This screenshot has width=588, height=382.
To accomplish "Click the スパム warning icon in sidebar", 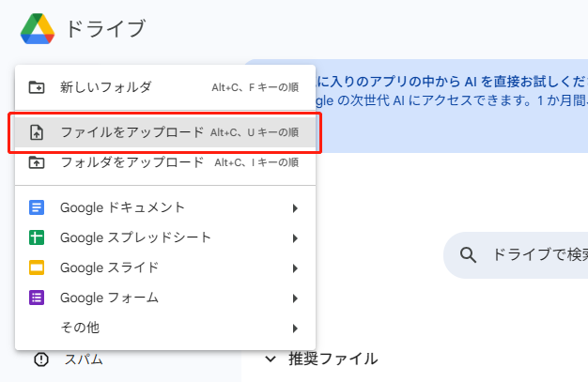I will pos(41,359).
